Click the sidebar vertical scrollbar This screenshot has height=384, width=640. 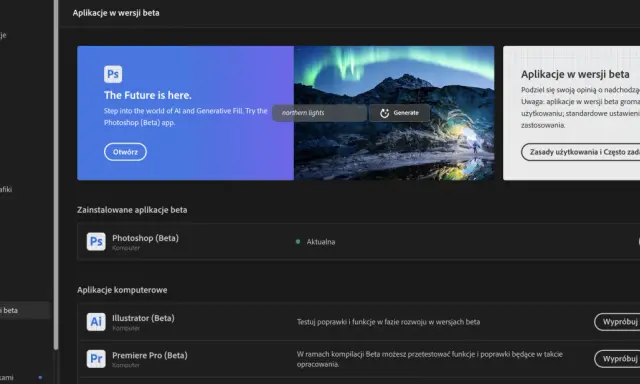pyautogui.click(x=56, y=175)
